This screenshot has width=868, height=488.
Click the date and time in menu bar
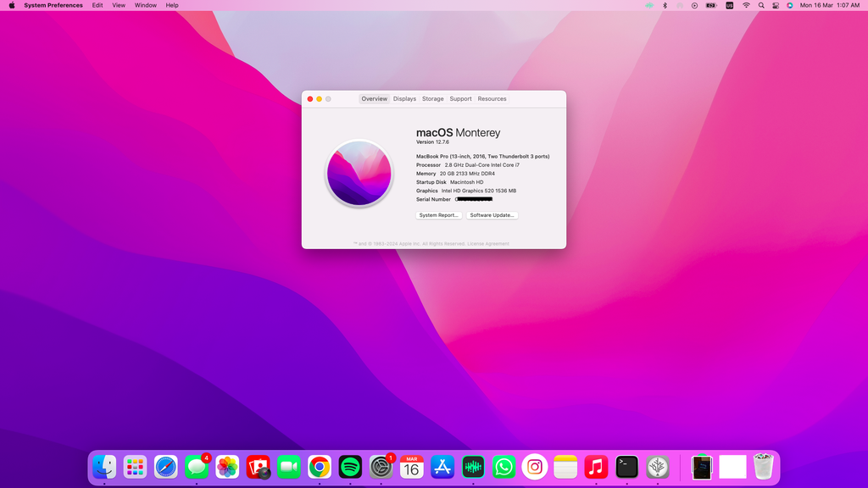[x=829, y=5]
